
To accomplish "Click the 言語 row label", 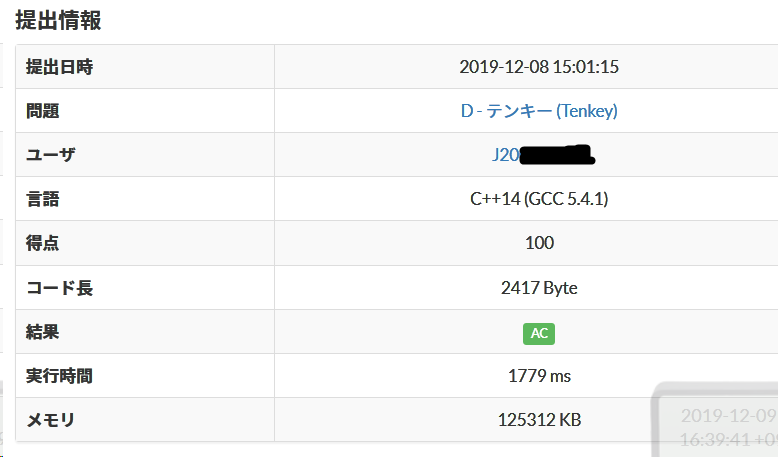I will click(x=43, y=199).
